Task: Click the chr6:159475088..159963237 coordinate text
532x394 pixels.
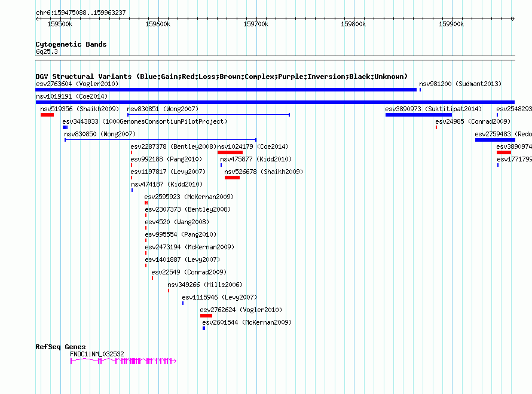Action: click(81, 13)
